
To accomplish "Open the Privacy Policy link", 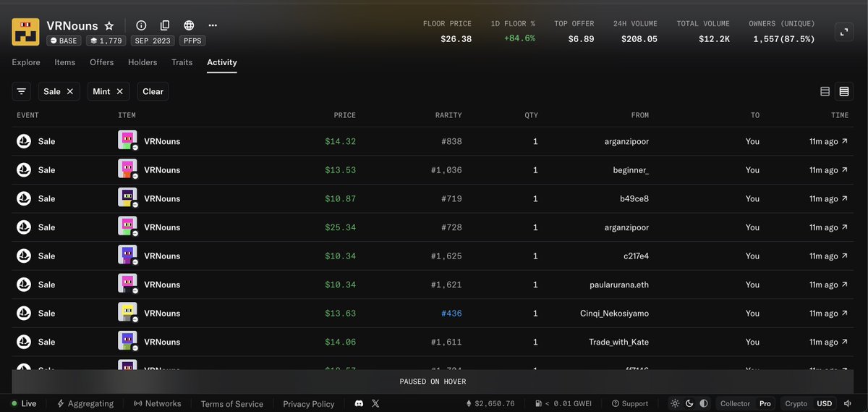I will [x=309, y=404].
